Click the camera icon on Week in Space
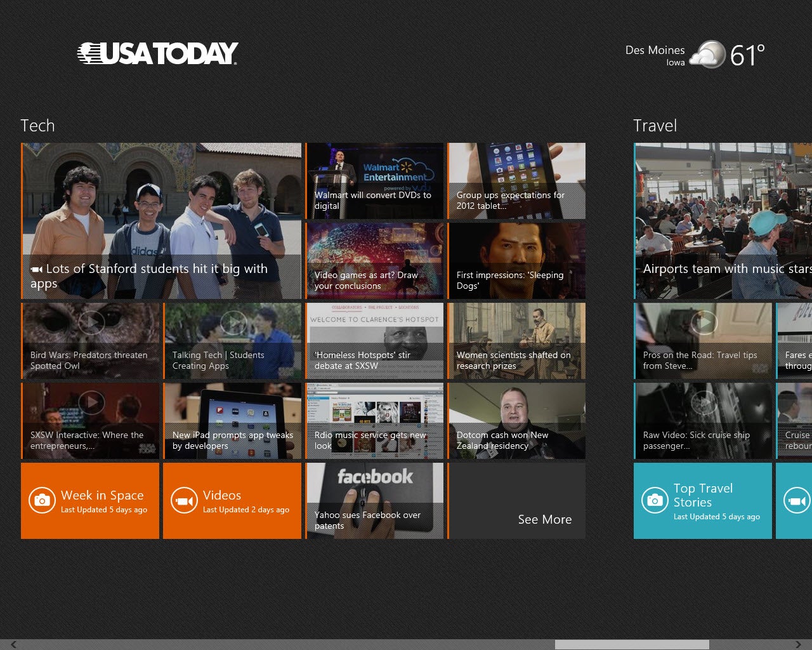 point(42,500)
